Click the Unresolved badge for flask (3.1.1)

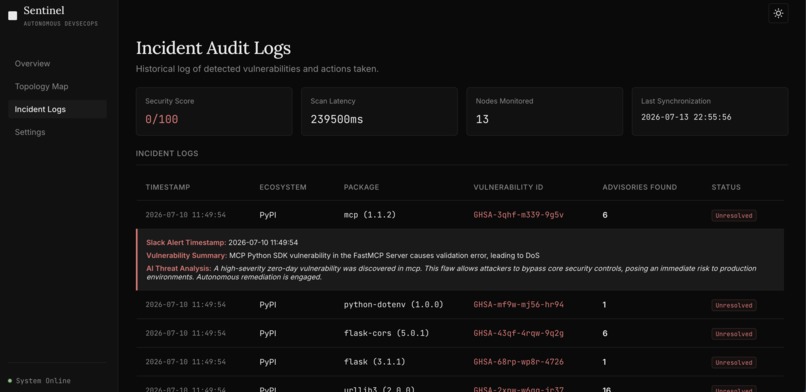734,363
